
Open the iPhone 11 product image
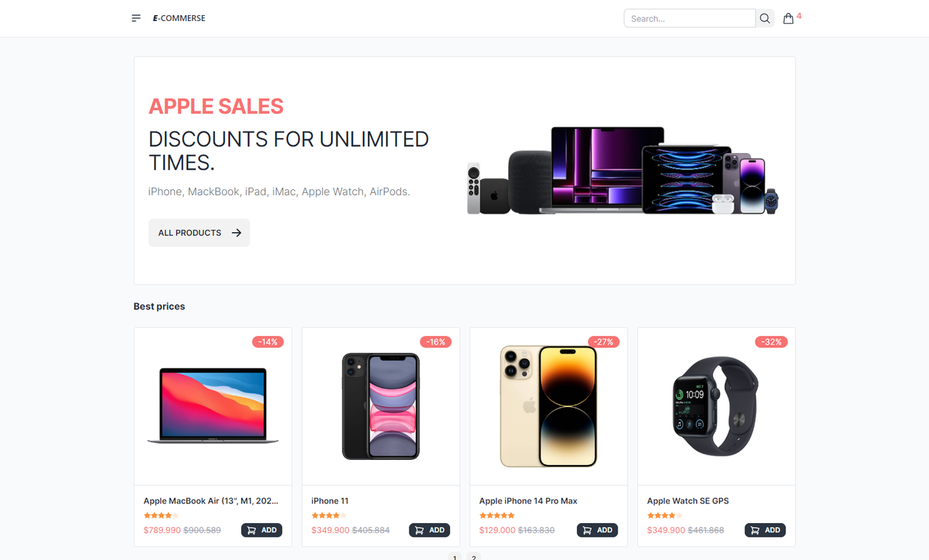[x=380, y=406]
